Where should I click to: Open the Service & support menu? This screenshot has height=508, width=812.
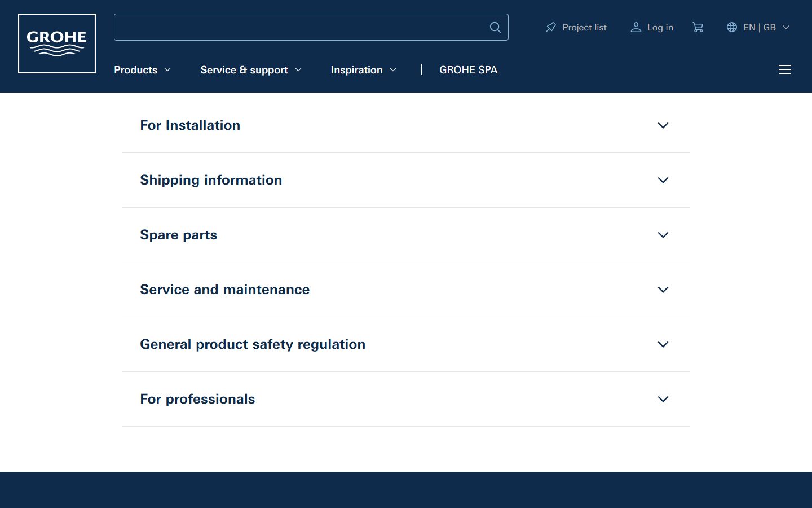point(251,70)
